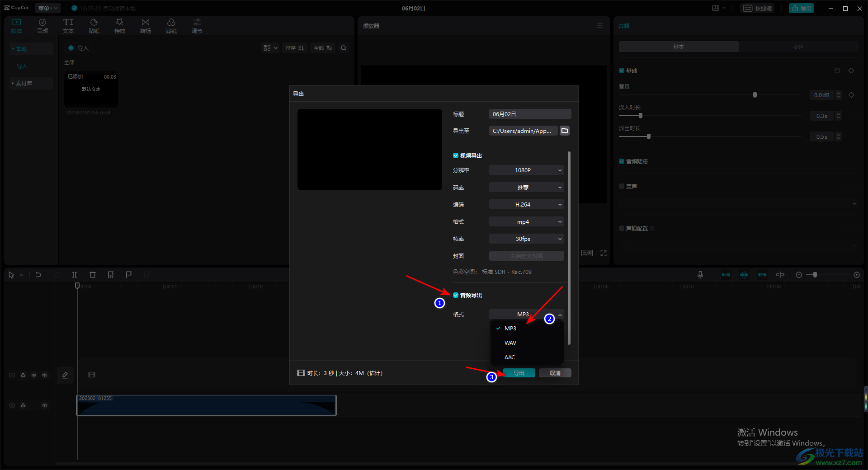Click the keyframe diamond in Basic section header
Viewport: 868px width, 470px height.
[851, 70]
